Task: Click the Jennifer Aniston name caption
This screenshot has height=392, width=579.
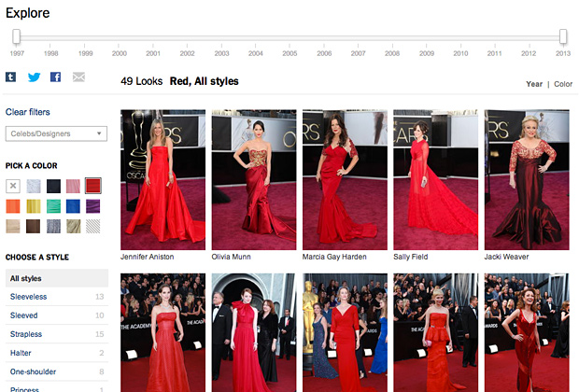Action: (147, 257)
